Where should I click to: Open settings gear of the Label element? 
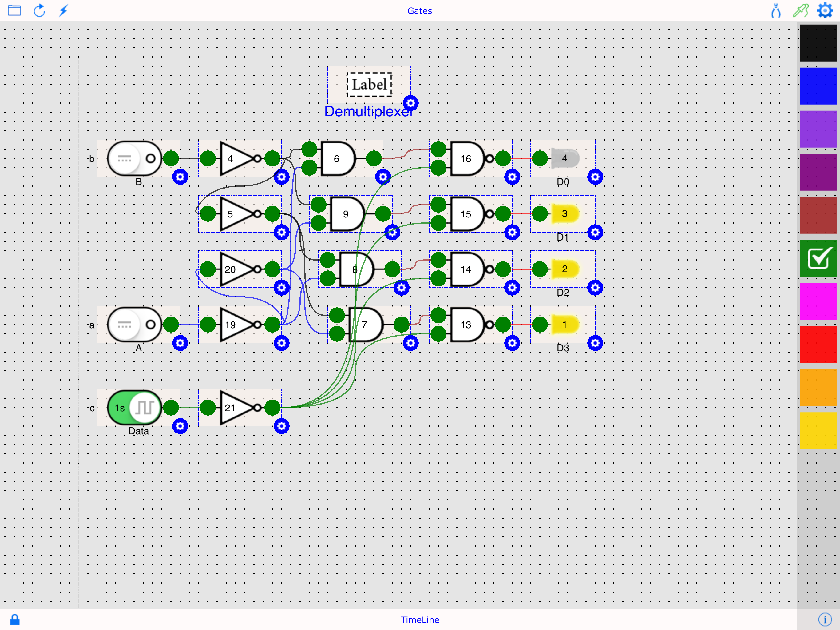point(410,103)
